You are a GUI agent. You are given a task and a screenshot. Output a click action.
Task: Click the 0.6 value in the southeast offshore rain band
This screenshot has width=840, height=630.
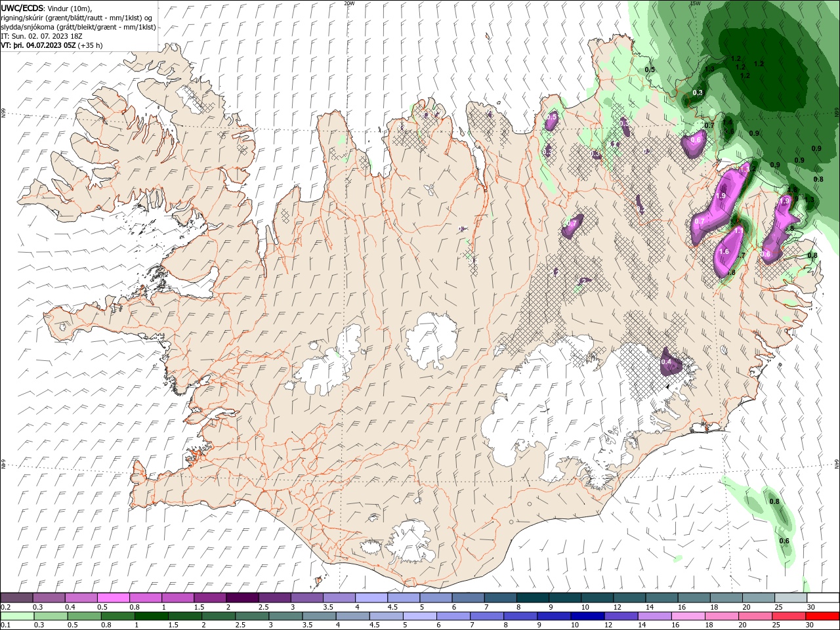(x=784, y=541)
